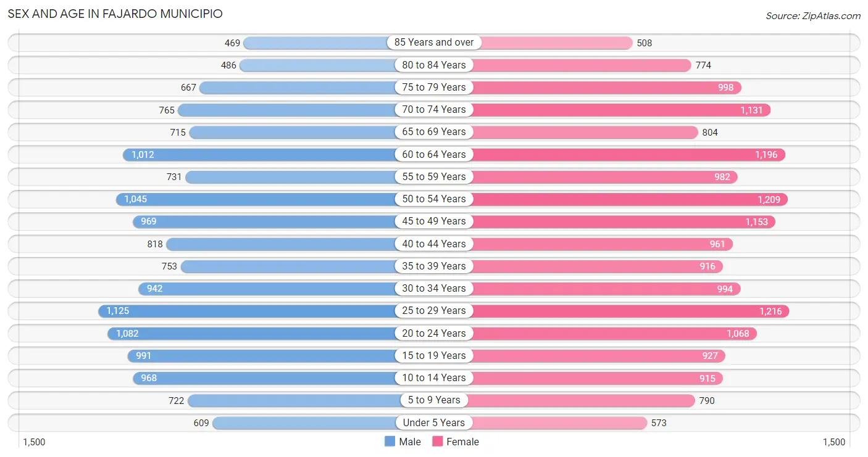Select the 85 Years and over label
868x457 pixels.
point(434,43)
